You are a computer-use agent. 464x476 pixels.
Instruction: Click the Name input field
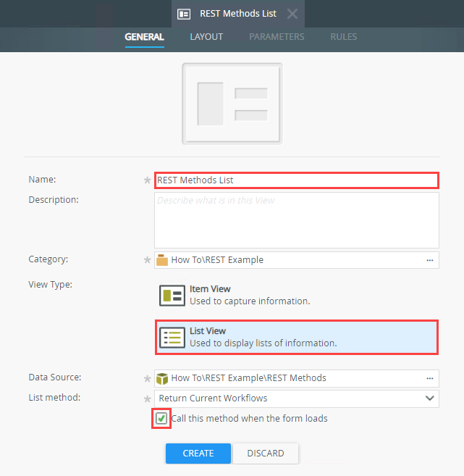tap(297, 180)
